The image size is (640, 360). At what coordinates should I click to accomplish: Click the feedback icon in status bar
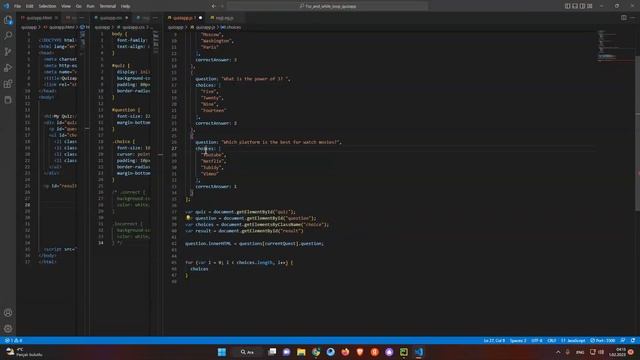623,340
